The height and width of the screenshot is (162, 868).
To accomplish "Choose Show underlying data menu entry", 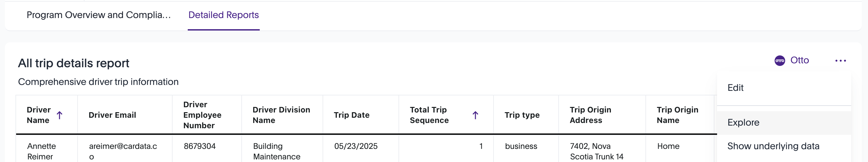I will 773,146.
